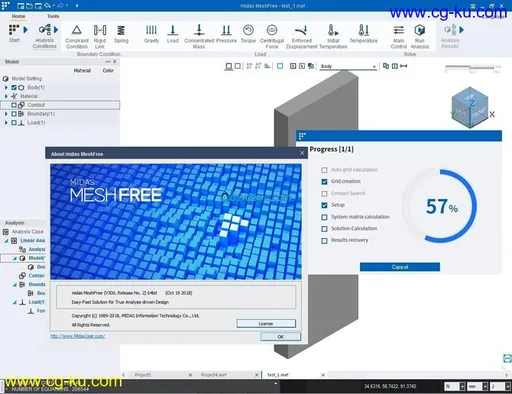Switch to the Home ribbon tab

(18, 16)
